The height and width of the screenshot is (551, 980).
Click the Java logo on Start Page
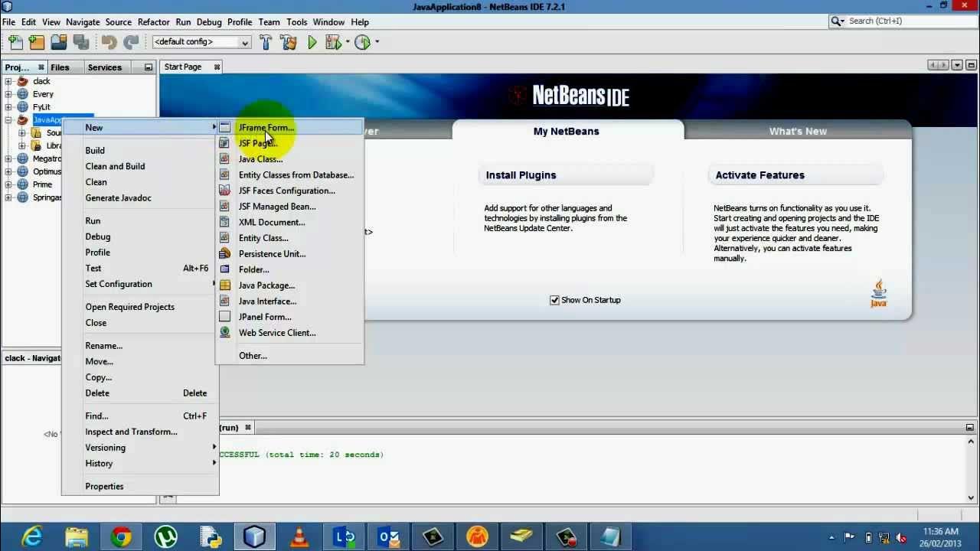[878, 294]
